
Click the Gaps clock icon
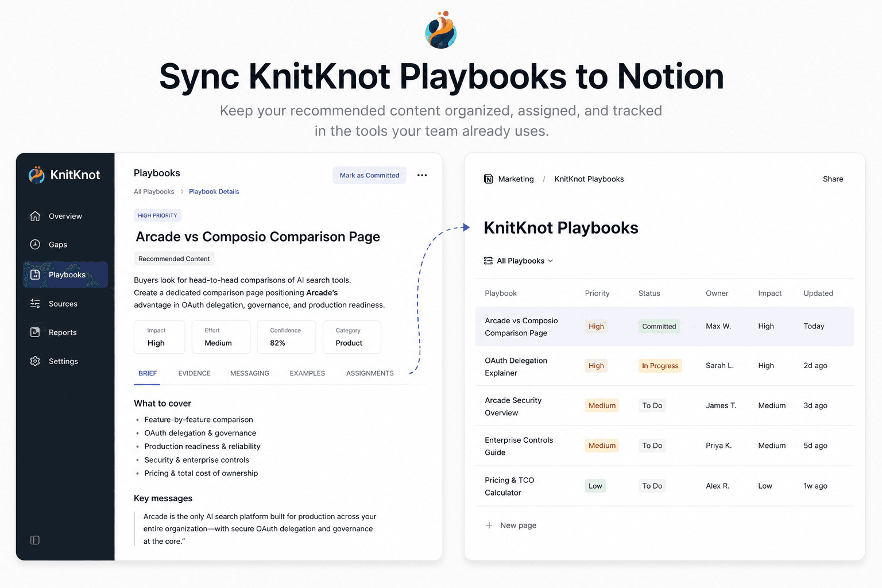[35, 245]
